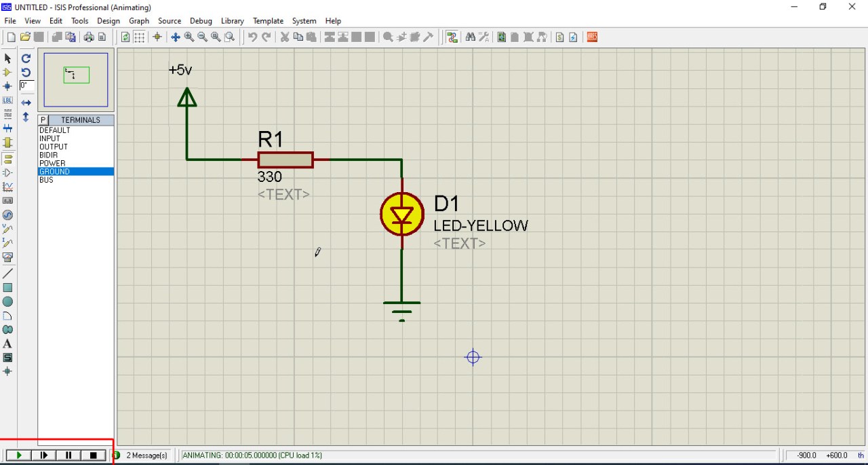Click the 2 Message(s) status entry
Screen dimensions: 868x465
(x=146, y=455)
